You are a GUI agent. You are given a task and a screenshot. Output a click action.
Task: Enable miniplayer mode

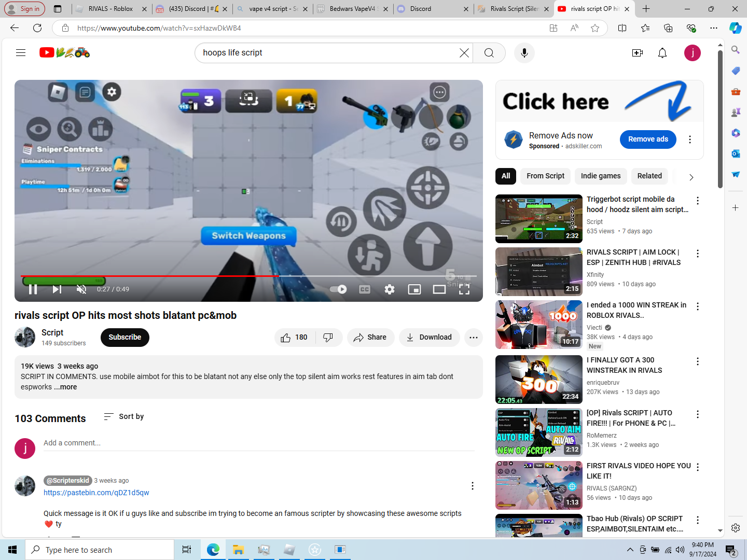point(414,289)
